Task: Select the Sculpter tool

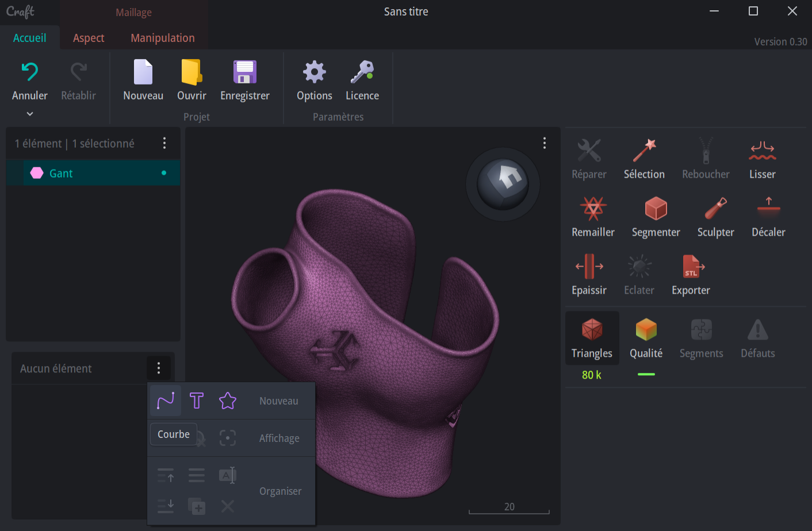Action: click(715, 217)
